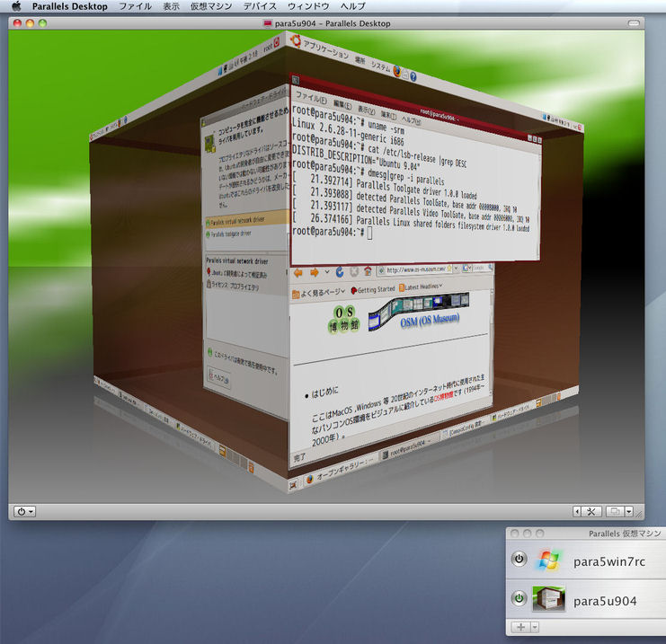
Task: Open the Ubuntu システム menu
Action: click(380, 66)
